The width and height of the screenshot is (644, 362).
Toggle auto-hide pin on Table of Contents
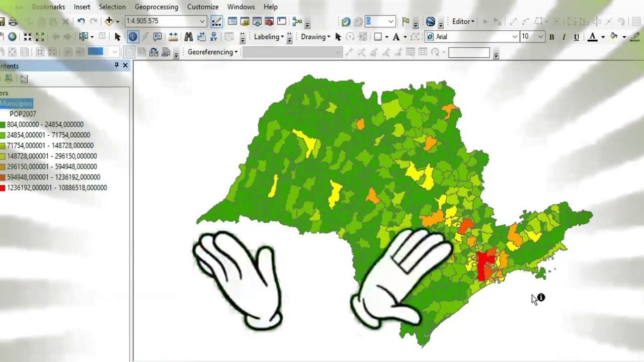117,65
